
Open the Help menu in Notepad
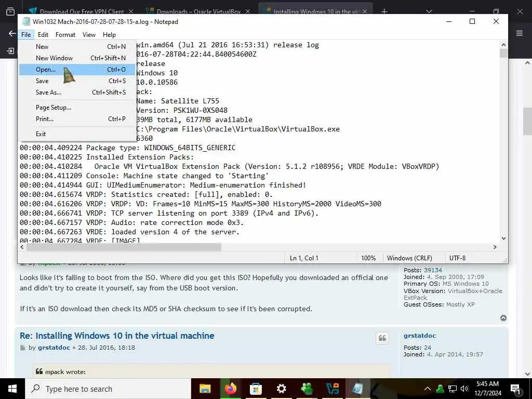tap(109, 35)
